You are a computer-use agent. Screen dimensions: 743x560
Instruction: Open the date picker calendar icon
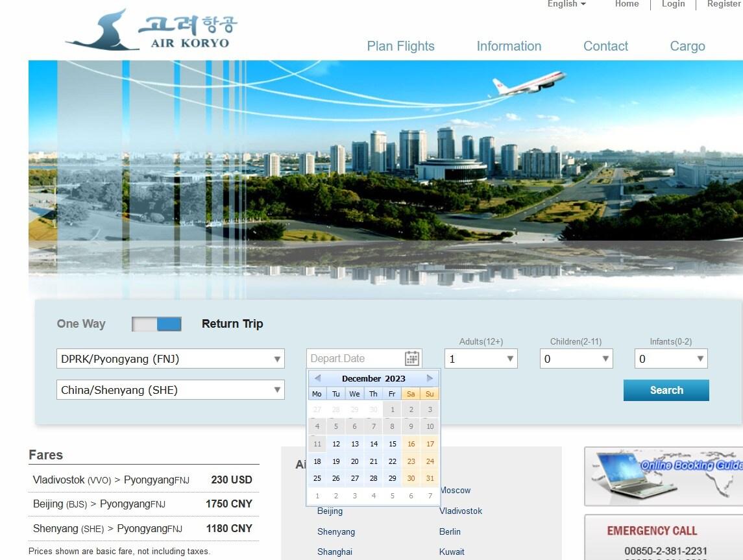(412, 358)
